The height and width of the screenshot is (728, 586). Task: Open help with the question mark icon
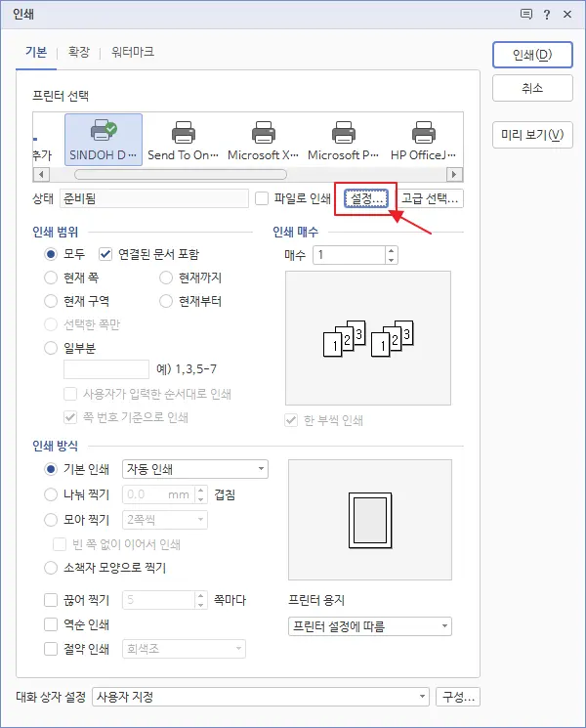click(x=547, y=15)
